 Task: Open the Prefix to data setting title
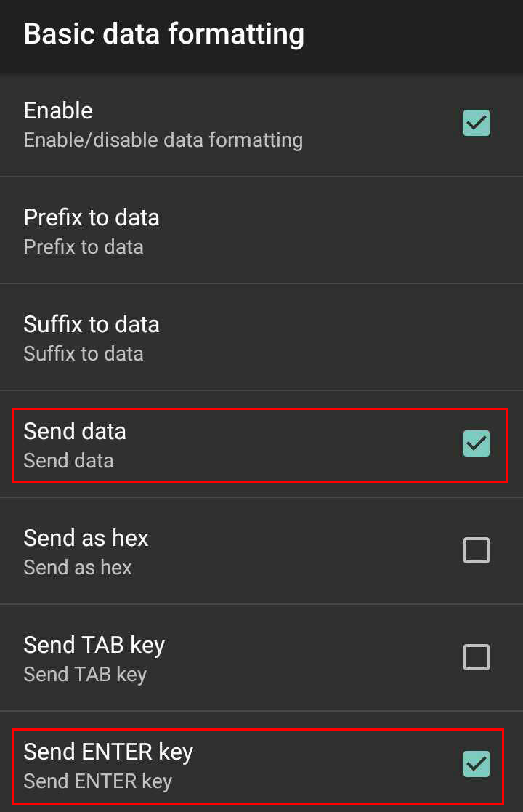(92, 217)
